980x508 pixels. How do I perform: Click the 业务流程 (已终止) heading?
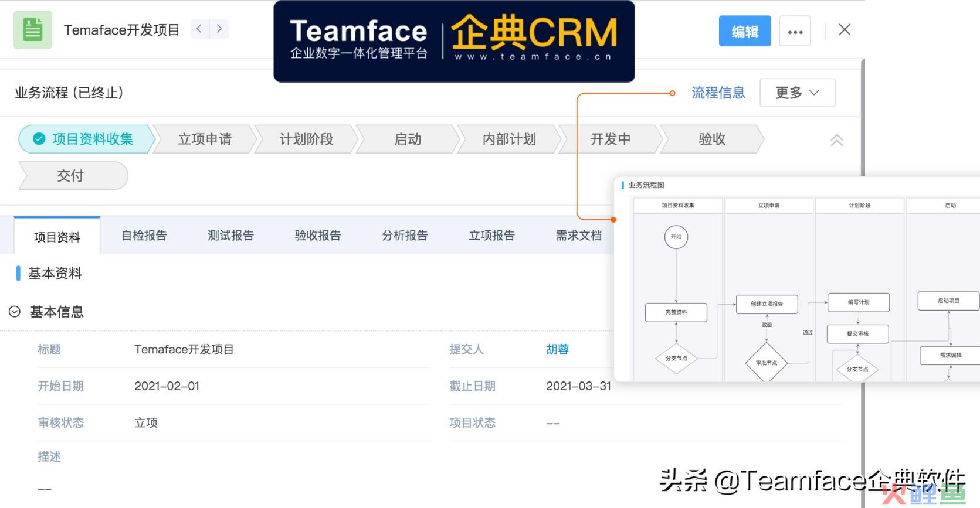point(69,93)
